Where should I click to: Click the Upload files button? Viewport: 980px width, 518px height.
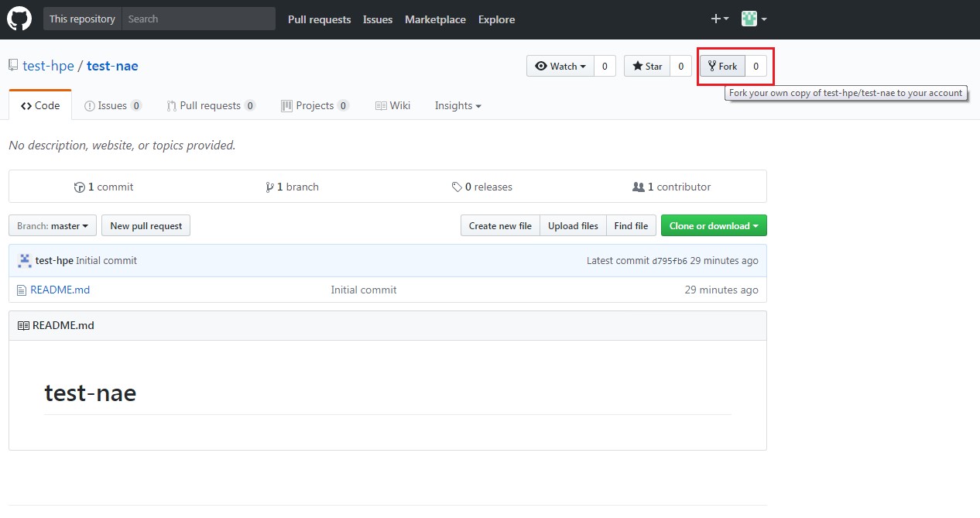point(573,226)
